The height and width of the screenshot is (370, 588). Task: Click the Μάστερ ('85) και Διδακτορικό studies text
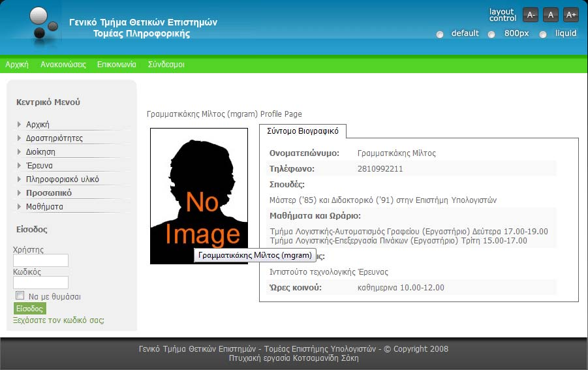tap(383, 200)
